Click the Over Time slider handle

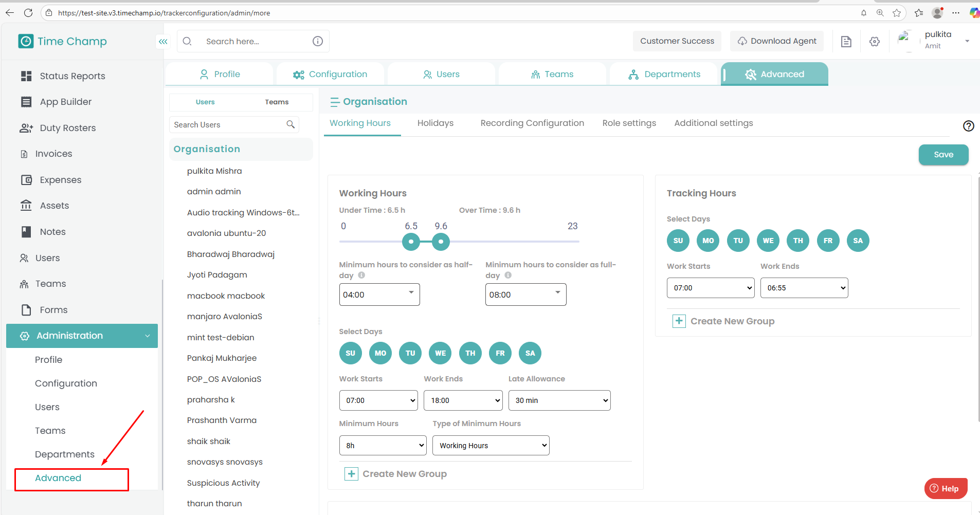[441, 242]
